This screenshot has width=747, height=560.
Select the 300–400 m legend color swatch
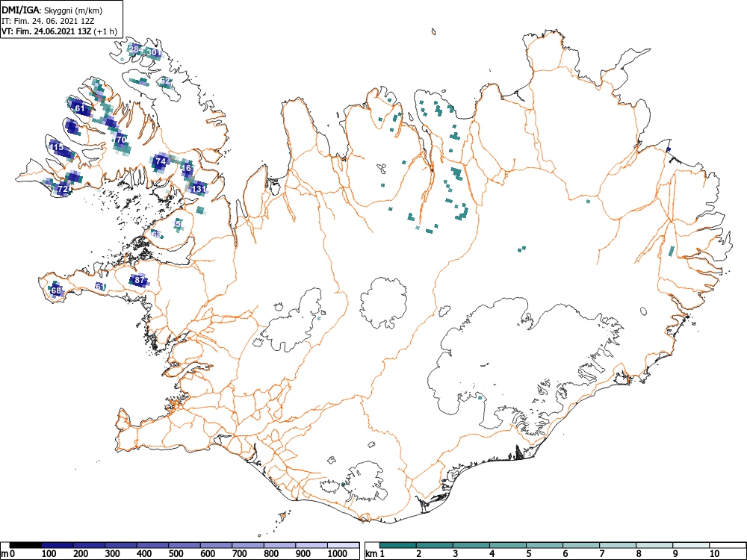[x=121, y=545]
